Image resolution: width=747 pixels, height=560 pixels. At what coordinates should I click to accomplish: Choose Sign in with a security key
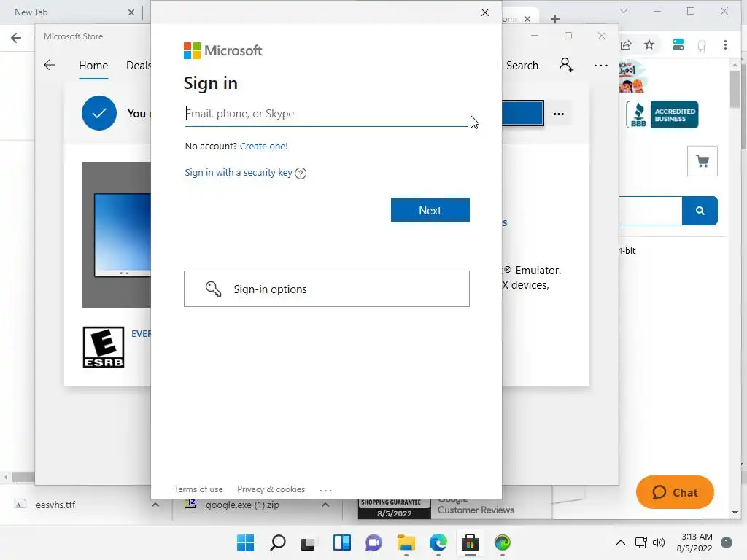[239, 172]
